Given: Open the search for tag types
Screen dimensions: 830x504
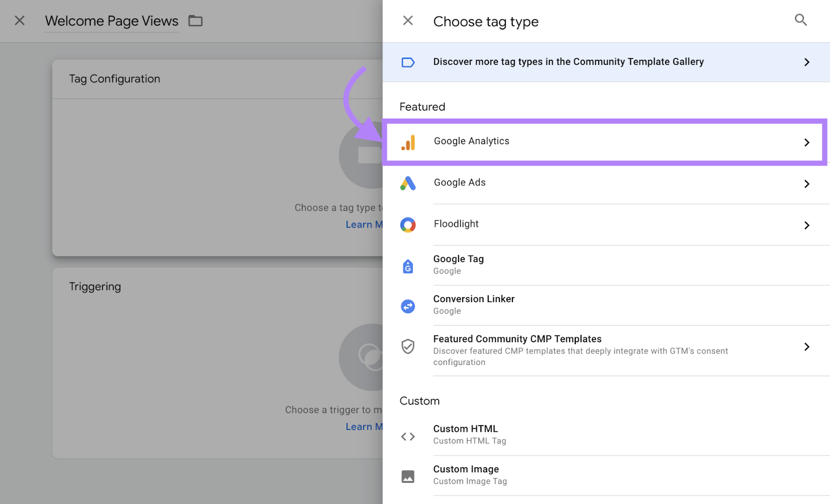Looking at the screenshot, I should pos(800,20).
